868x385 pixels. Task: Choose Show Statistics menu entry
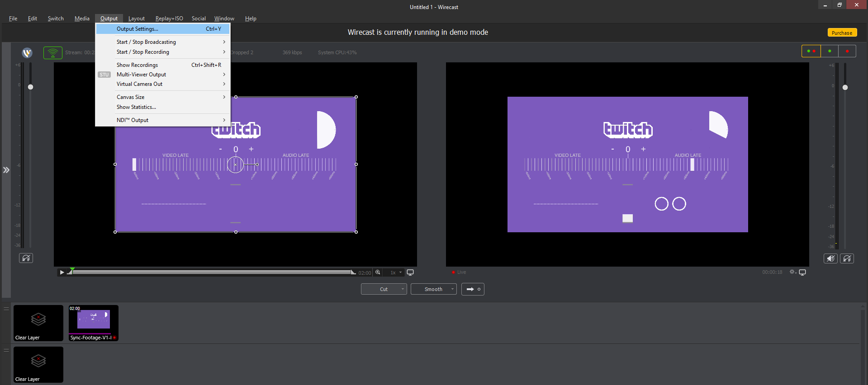(x=163, y=107)
